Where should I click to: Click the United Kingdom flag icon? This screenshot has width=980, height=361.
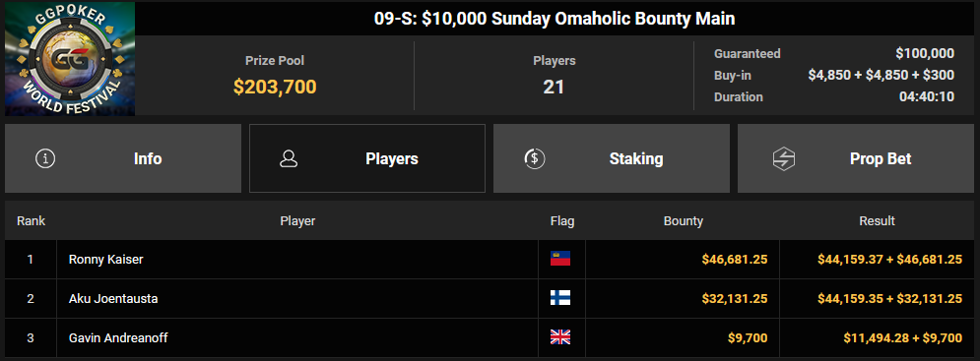(560, 338)
